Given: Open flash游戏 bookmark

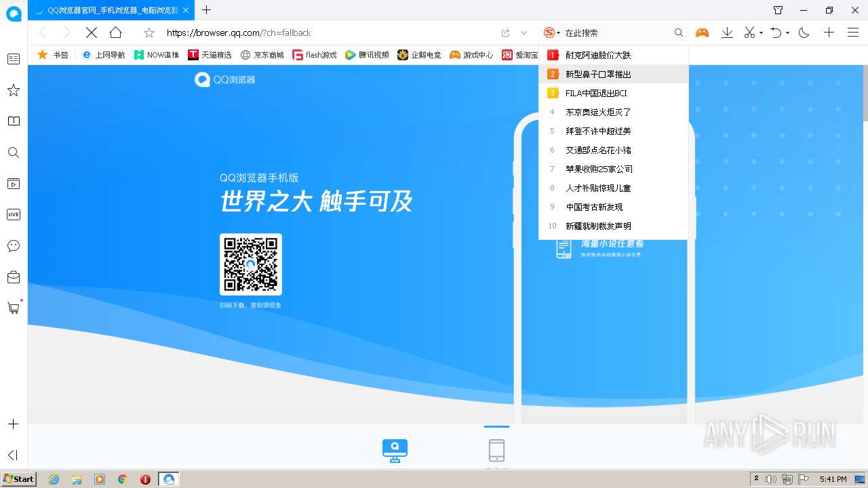Looking at the screenshot, I should (x=315, y=55).
